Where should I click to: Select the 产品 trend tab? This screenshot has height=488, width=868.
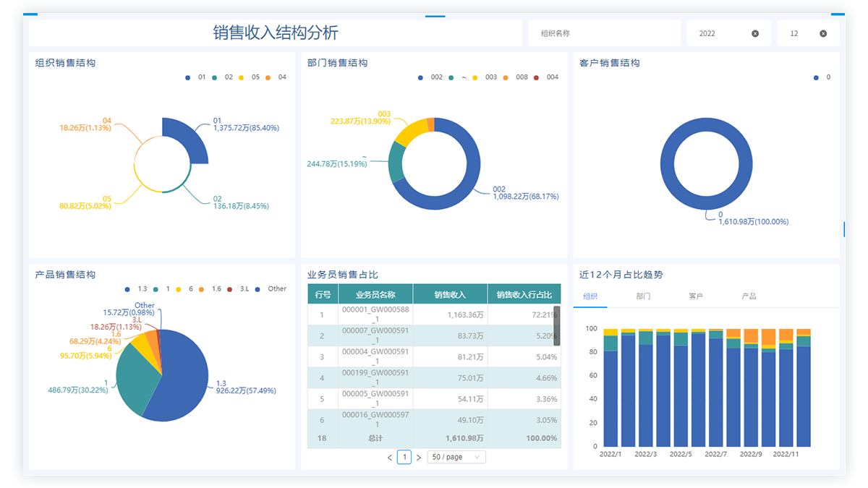749,296
